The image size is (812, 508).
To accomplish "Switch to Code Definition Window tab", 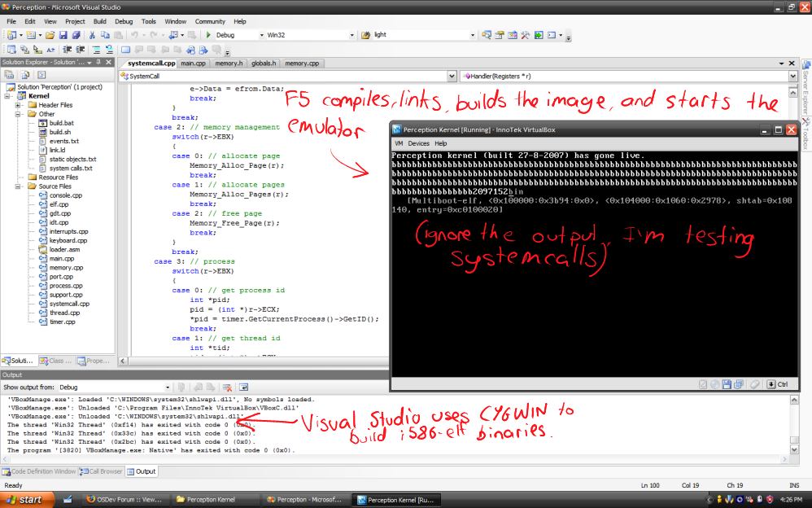I will [39, 471].
